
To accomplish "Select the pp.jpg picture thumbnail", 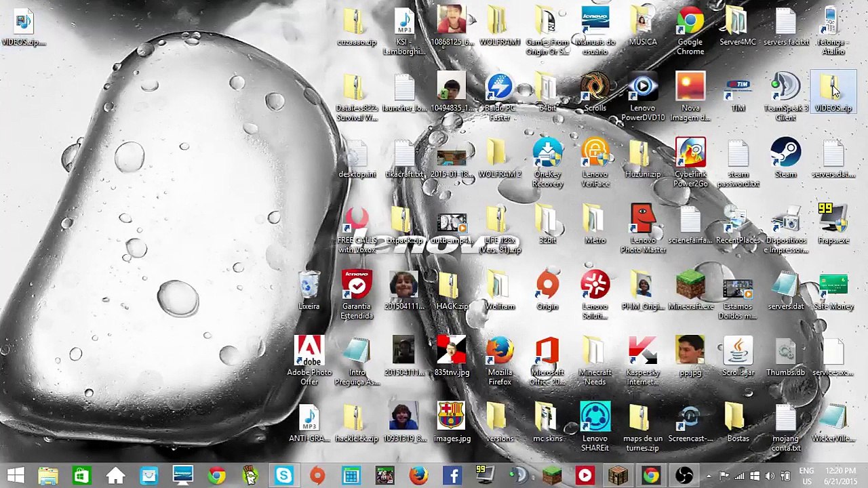I will coord(690,357).
